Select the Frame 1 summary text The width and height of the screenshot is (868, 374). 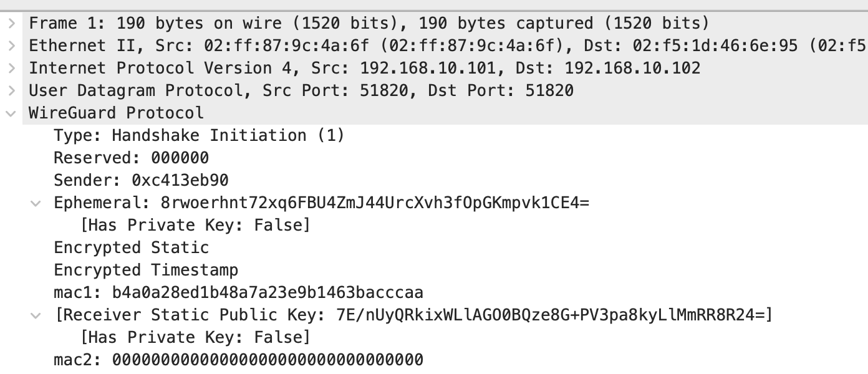tap(369, 24)
